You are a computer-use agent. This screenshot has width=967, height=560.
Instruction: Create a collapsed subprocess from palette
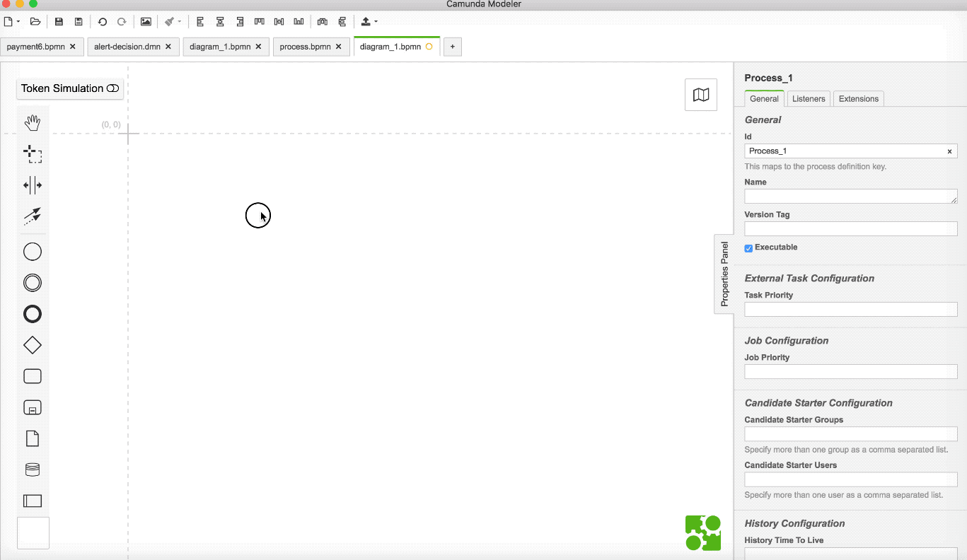click(x=33, y=407)
